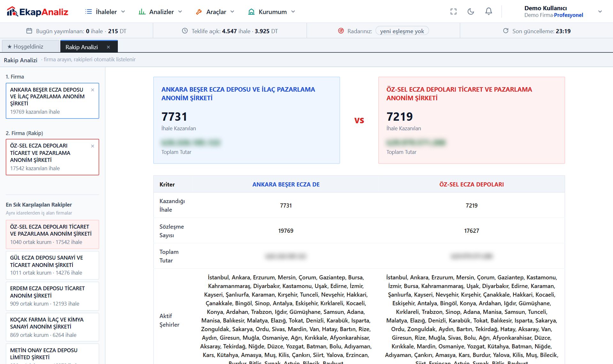The width and height of the screenshot is (613, 364).
Task: Select rival ERDEM ECZA DEPOSU TİCARET
Action: pos(52,296)
